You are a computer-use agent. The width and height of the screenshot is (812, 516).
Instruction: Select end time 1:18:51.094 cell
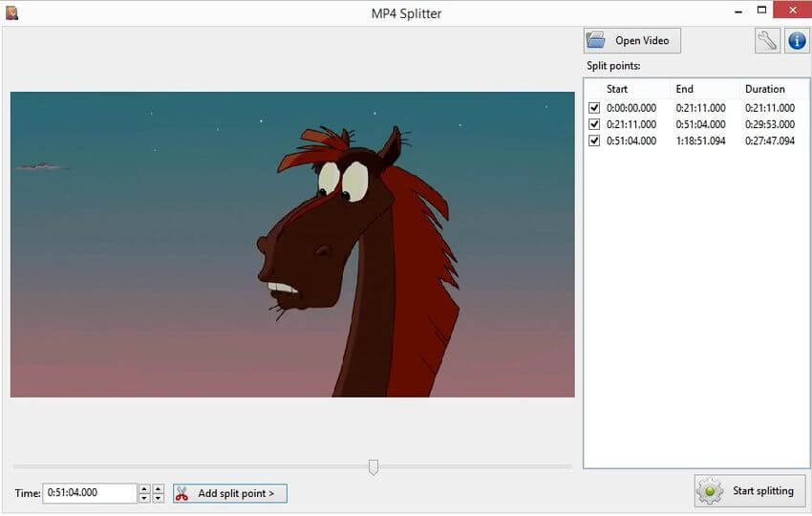pyautogui.click(x=700, y=140)
